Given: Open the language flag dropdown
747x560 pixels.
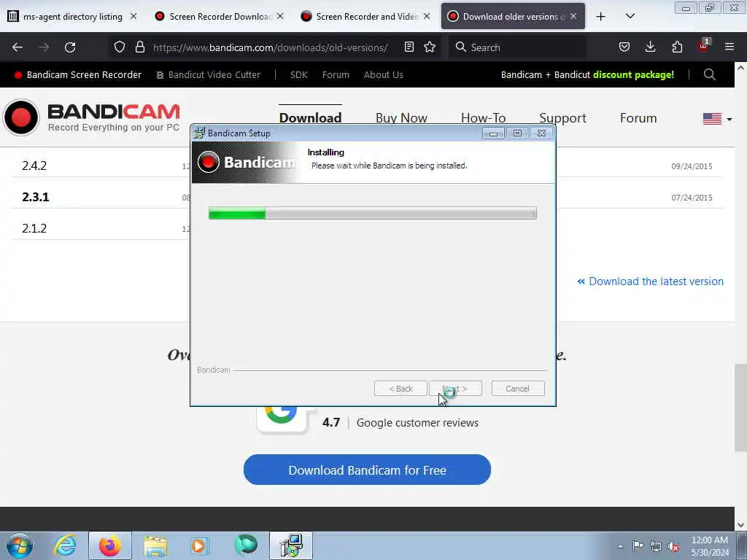Looking at the screenshot, I should [718, 119].
